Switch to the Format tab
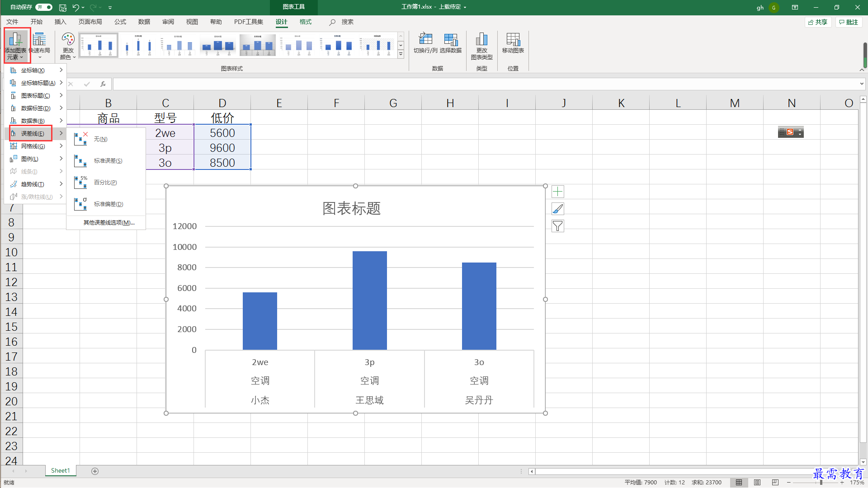Screen dimensions: 868x488 coord(305,22)
